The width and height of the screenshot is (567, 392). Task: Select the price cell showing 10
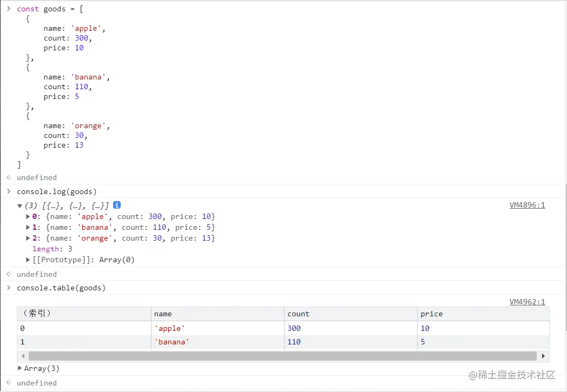[x=484, y=328]
